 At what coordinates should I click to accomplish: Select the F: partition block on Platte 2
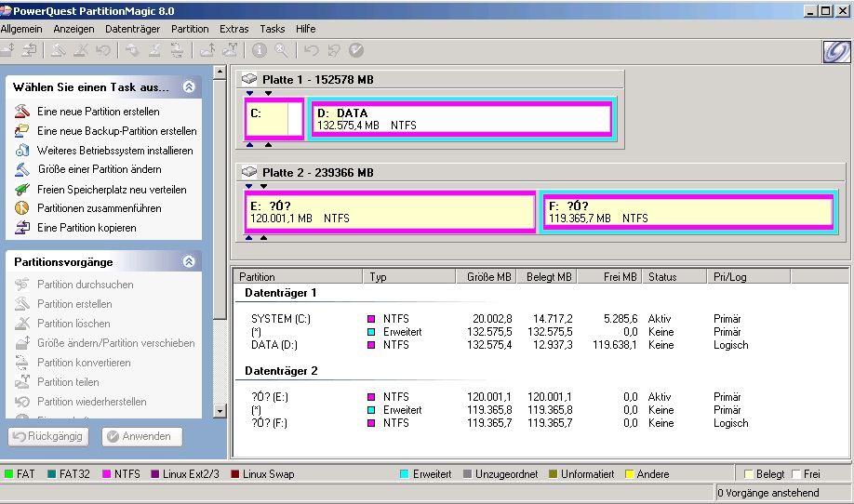[688, 212]
